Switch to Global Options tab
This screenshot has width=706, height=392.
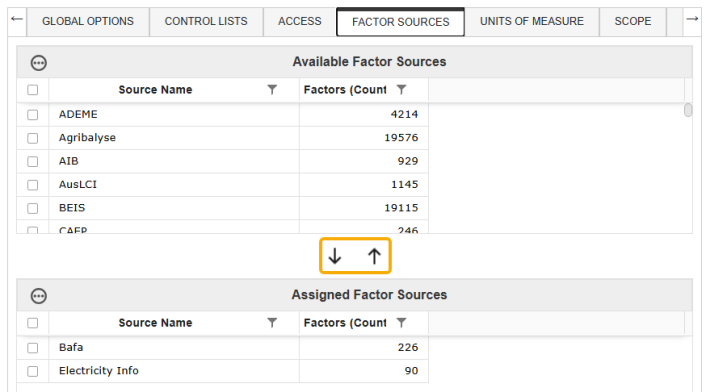(88, 22)
